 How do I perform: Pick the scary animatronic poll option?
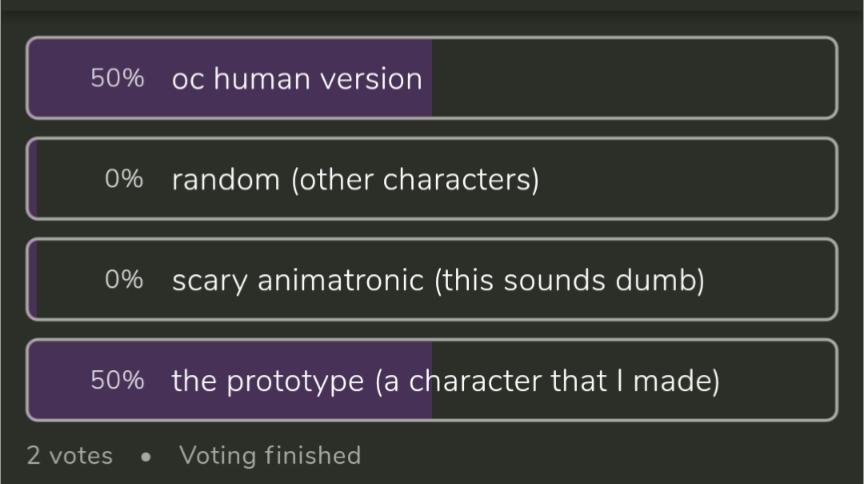point(432,279)
